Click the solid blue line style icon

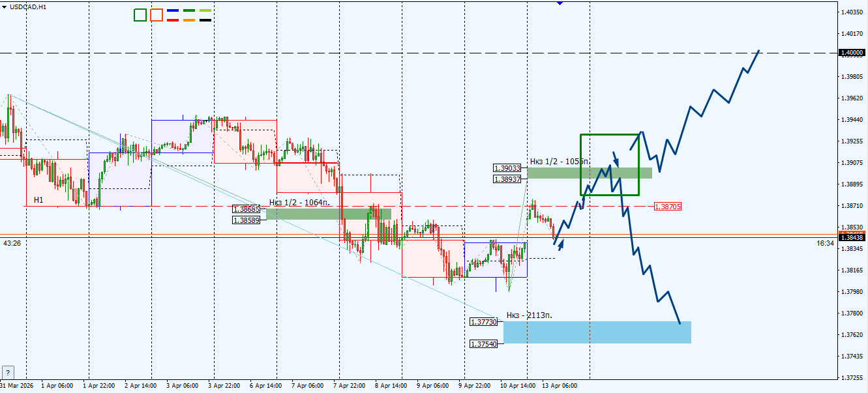173,10
